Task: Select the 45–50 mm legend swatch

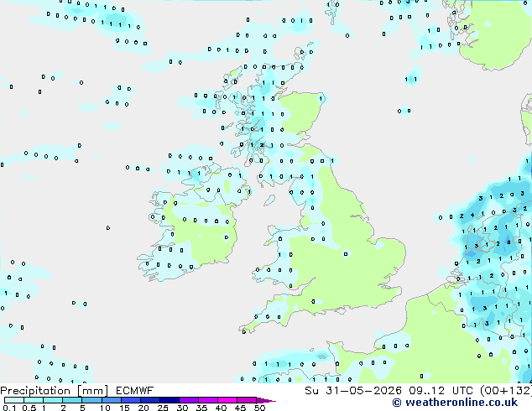Action: coord(247,400)
